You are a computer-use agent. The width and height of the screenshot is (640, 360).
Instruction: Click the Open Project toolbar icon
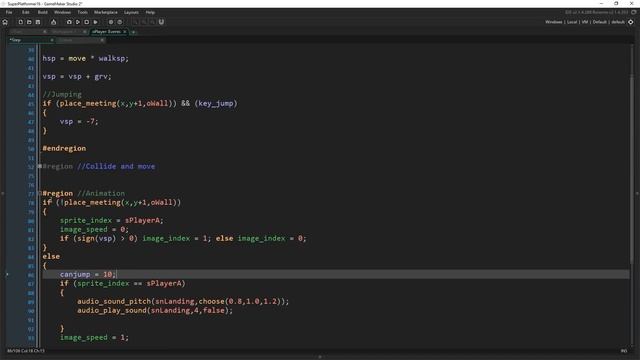pyautogui.click(x=29, y=22)
